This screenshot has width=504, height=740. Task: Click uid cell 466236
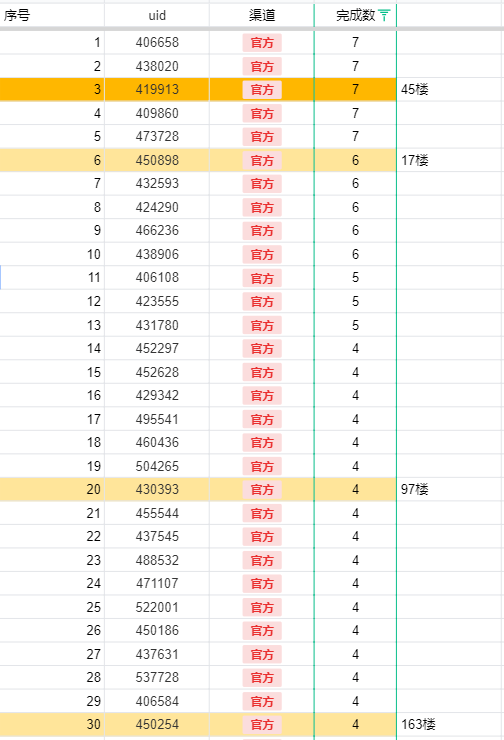tap(157, 230)
